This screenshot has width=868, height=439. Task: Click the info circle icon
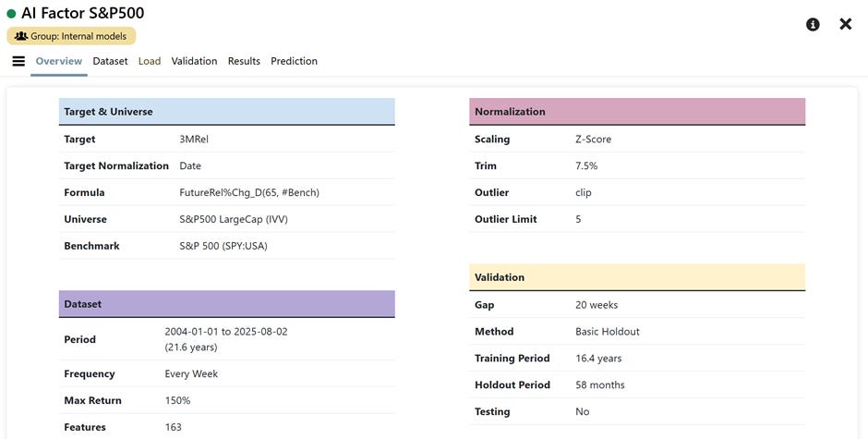813,24
